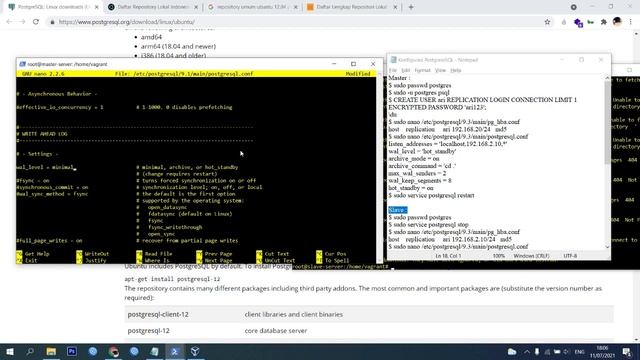The image size is (640, 360).
Task: Bookmark this page with star icon
Action: pos(547,22)
